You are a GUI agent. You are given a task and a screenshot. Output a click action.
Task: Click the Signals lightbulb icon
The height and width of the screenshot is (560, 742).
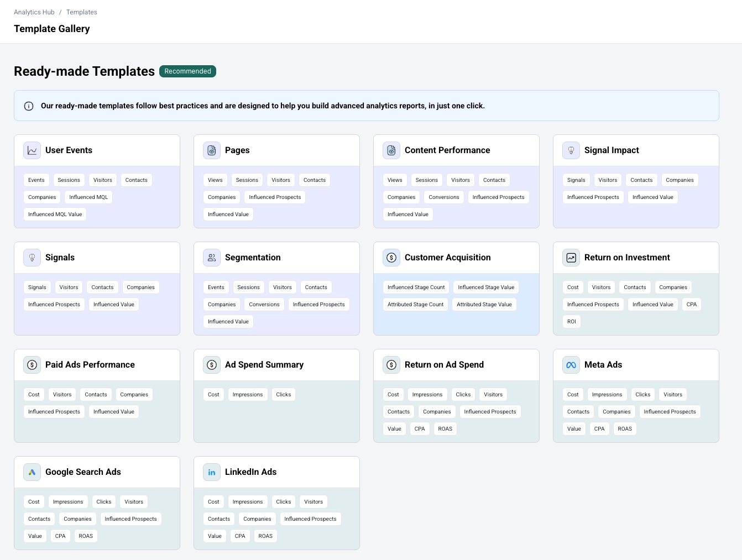[32, 258]
